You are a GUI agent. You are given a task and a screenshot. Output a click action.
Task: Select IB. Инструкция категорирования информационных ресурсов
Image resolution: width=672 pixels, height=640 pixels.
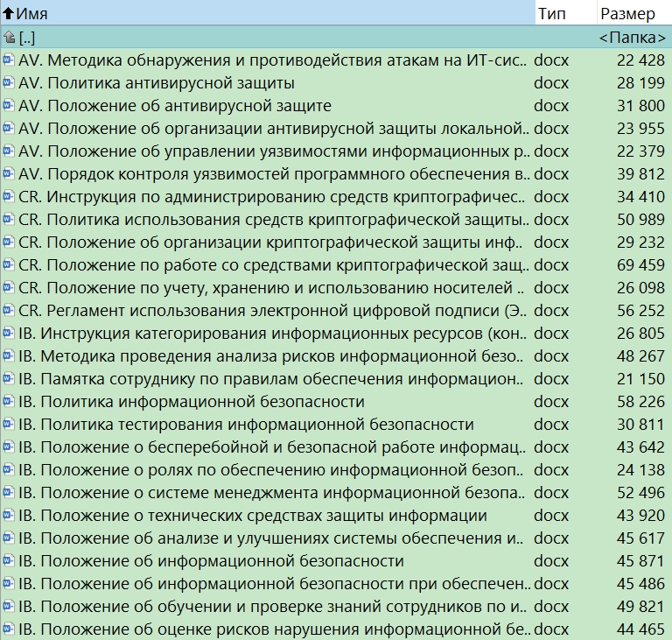click(x=336, y=333)
